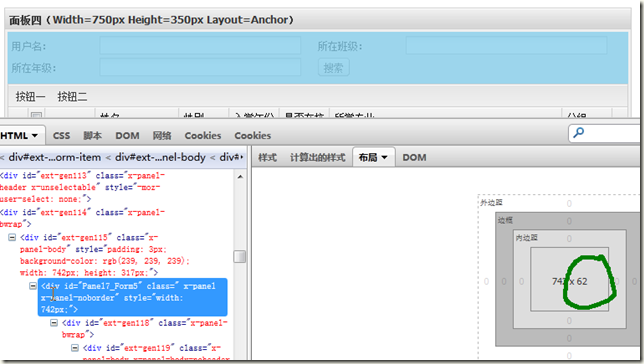Click the HTML tree scrollbar up arrow
Screen dimensions: 644x364
click(240, 177)
